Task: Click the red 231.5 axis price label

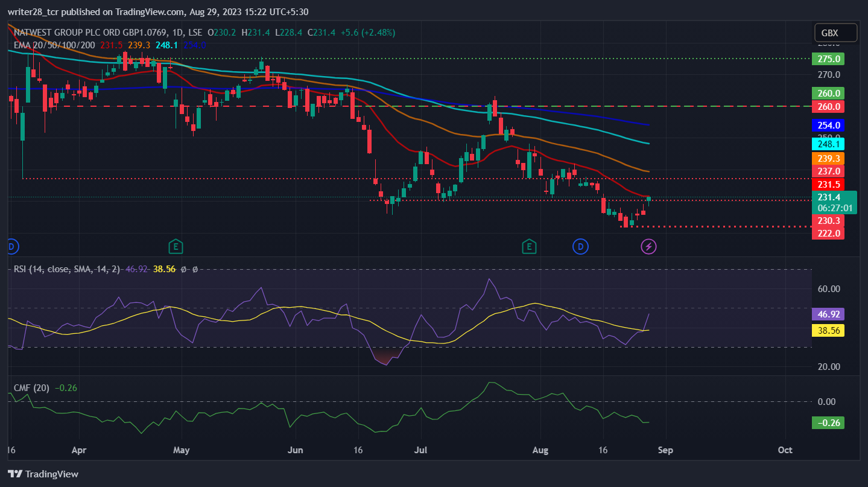Action: (828, 185)
